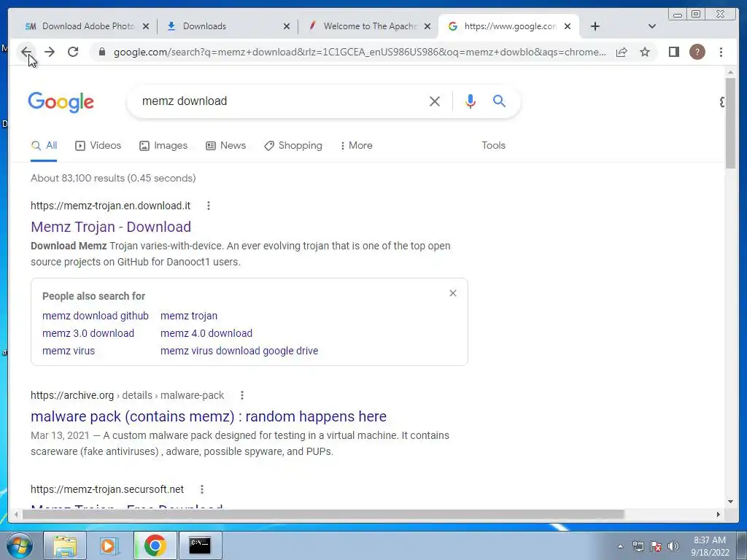Click the scroll up arrow
Image resolution: width=747 pixels, height=560 pixels.
click(x=730, y=72)
